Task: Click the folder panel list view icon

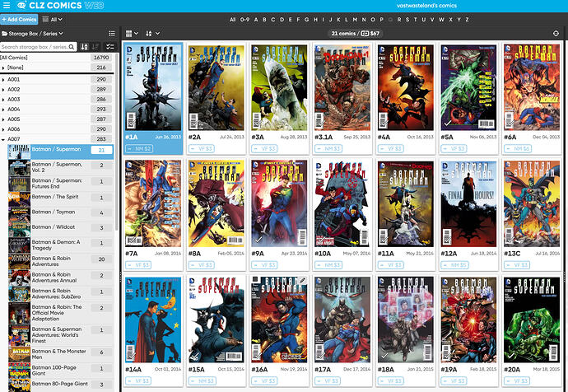Action: tap(112, 33)
